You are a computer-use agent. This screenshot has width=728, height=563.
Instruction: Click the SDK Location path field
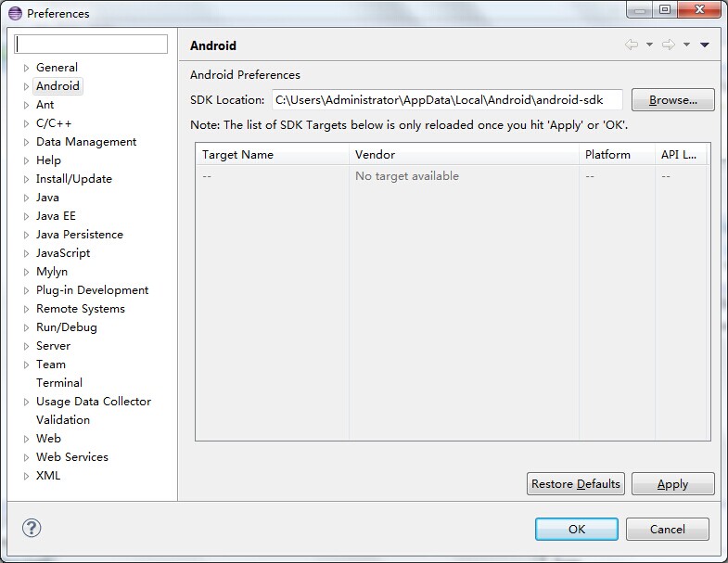click(x=447, y=100)
